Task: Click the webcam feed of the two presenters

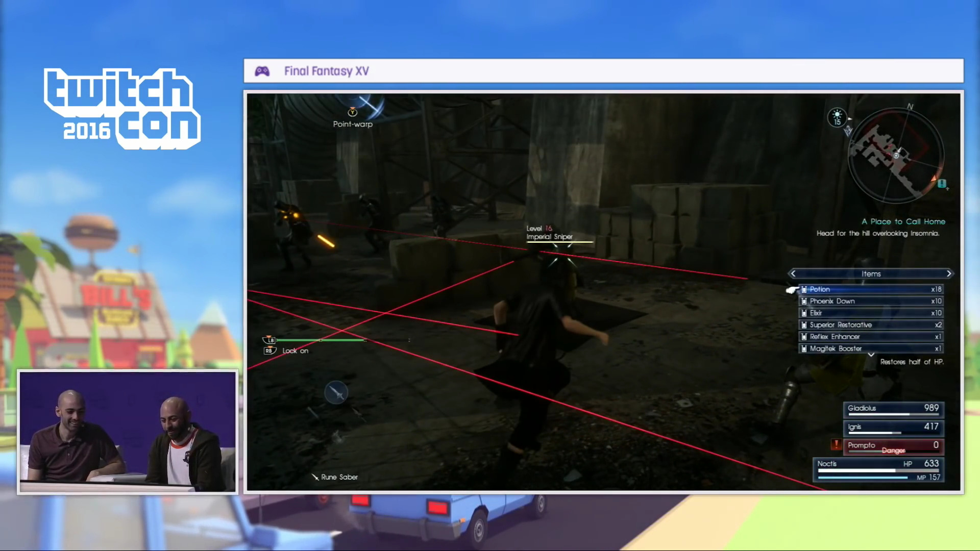Action: tap(128, 432)
